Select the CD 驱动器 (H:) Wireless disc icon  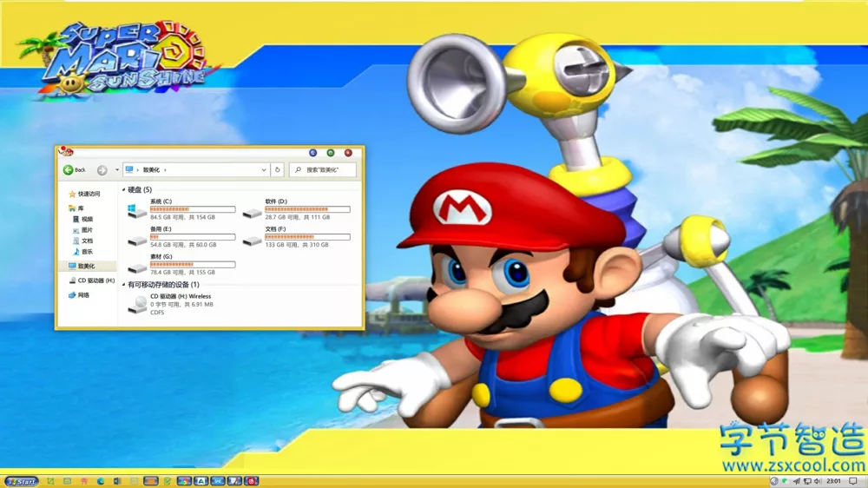click(137, 305)
